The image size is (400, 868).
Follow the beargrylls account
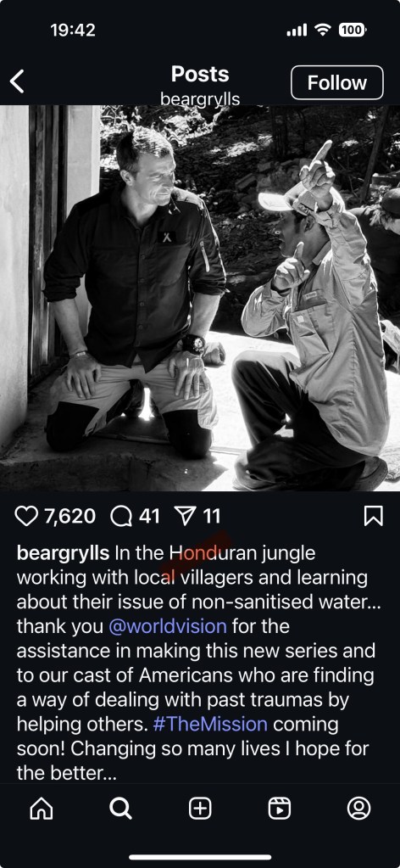pyautogui.click(x=337, y=82)
